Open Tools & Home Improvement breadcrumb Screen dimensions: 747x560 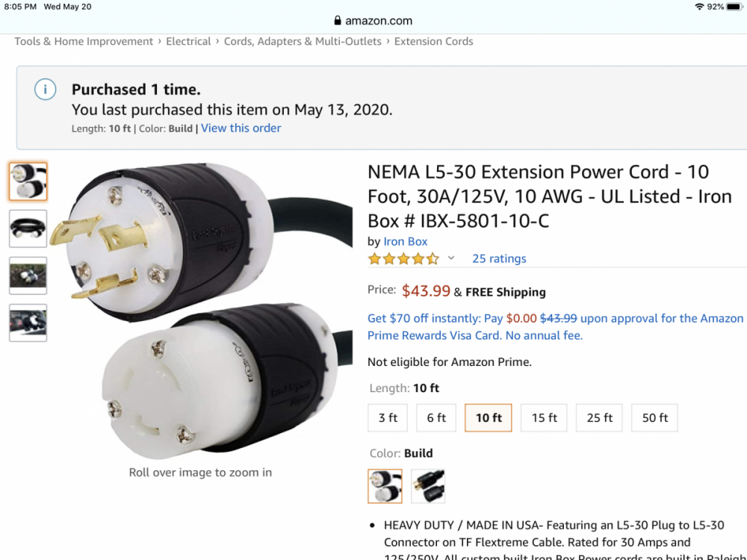coord(84,42)
